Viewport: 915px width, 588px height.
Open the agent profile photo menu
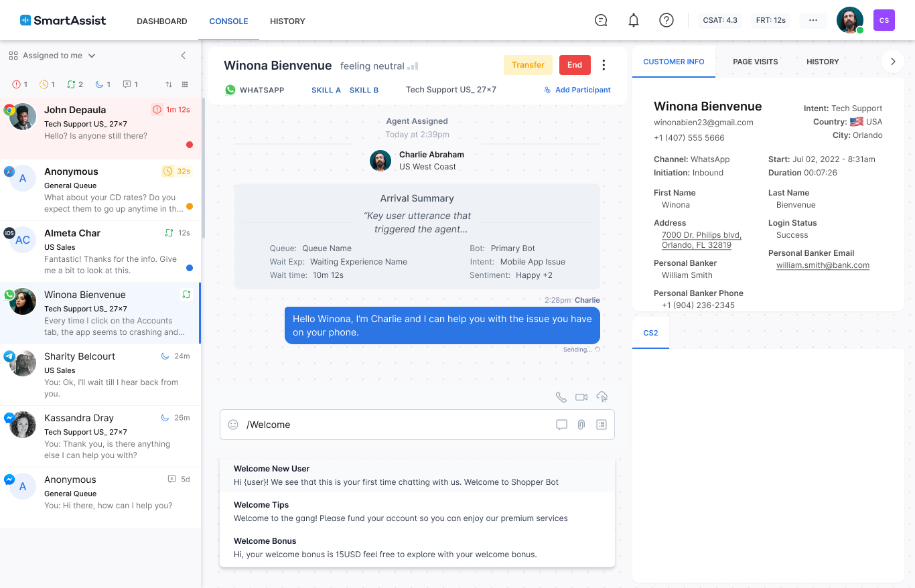point(850,20)
